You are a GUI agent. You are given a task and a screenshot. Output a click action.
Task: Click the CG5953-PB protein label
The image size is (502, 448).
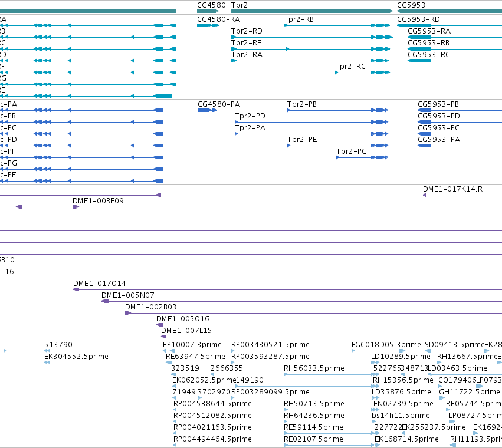(438, 104)
